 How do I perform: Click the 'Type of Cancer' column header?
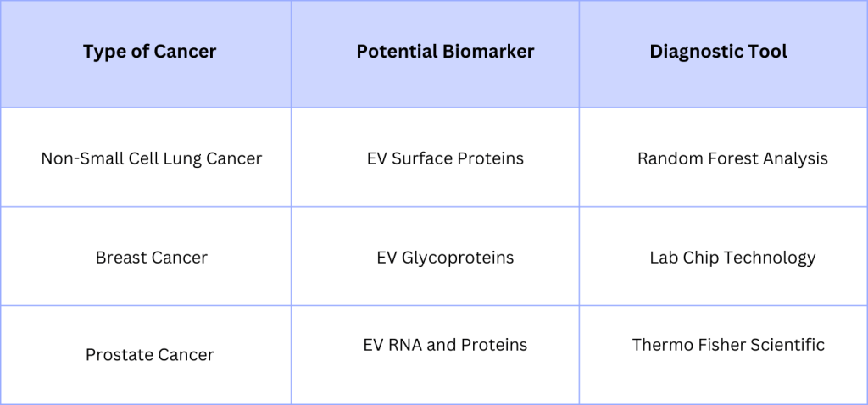149,52
